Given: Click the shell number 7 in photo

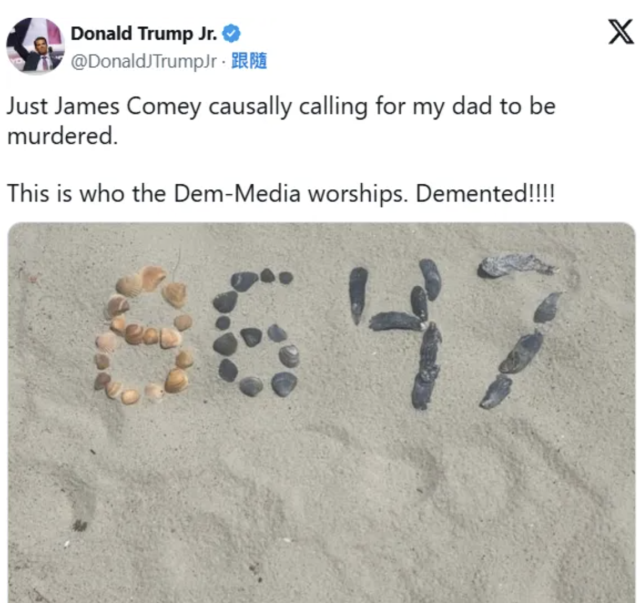Looking at the screenshot, I should (x=520, y=331).
